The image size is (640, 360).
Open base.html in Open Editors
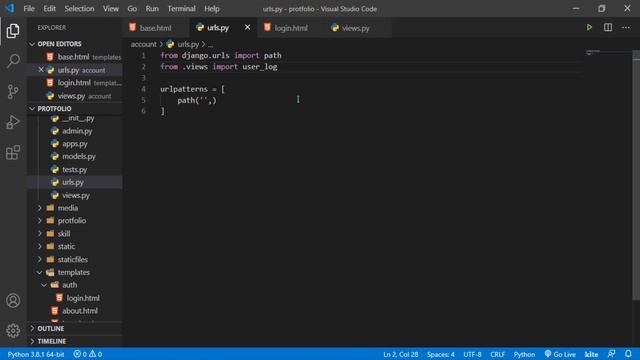(75, 57)
